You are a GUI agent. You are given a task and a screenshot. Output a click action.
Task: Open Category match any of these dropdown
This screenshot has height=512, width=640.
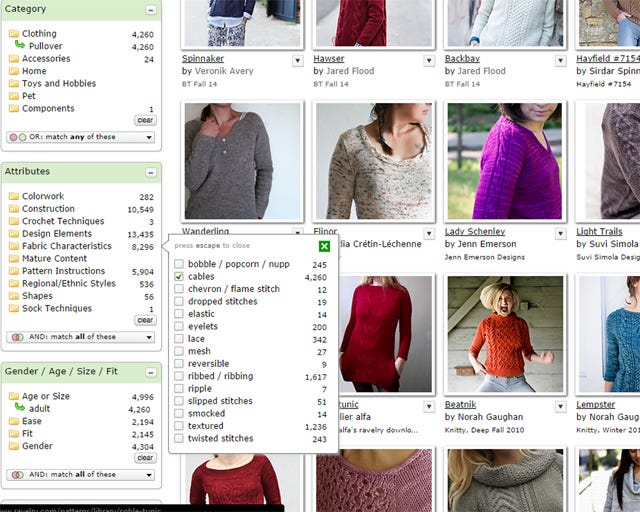tap(81, 137)
